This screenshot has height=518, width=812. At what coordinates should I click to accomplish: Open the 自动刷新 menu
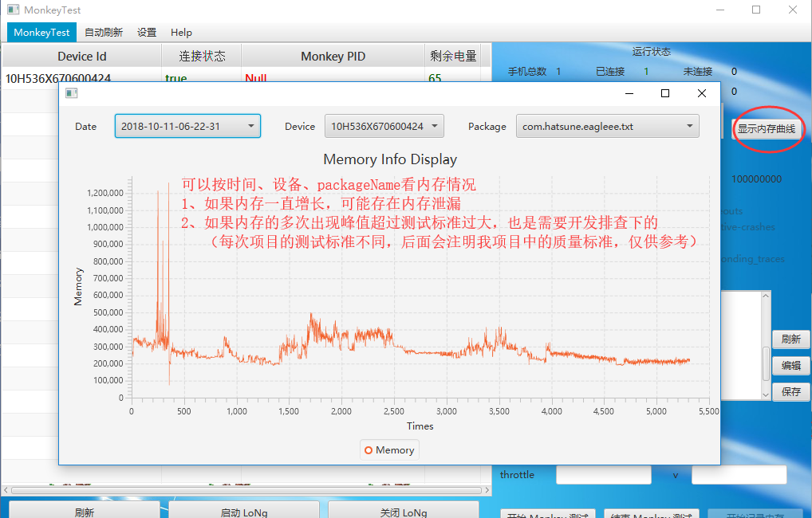tap(104, 32)
